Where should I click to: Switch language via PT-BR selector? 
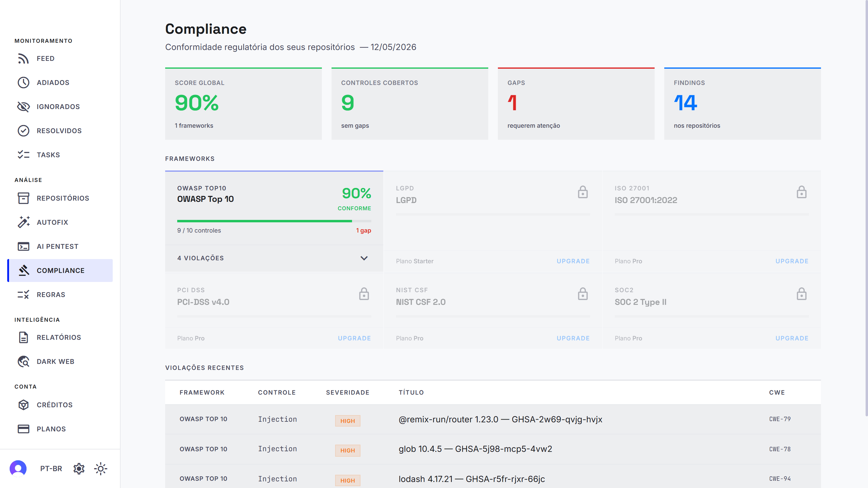click(x=51, y=468)
